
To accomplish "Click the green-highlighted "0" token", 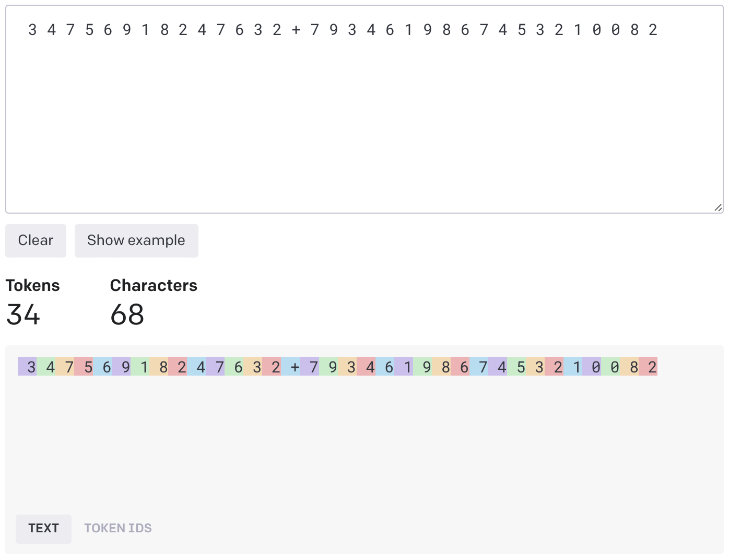I will click(611, 367).
